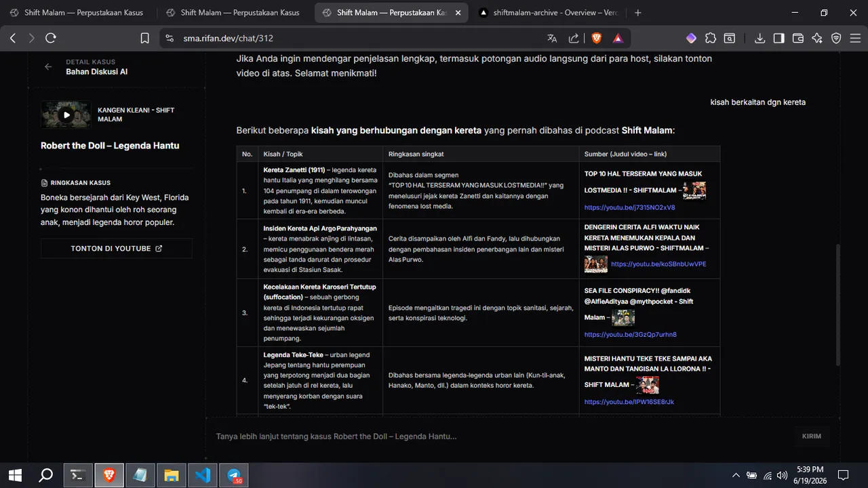868x488 pixels.
Task: Open the browser hamburger main menu
Action: [x=855, y=39]
